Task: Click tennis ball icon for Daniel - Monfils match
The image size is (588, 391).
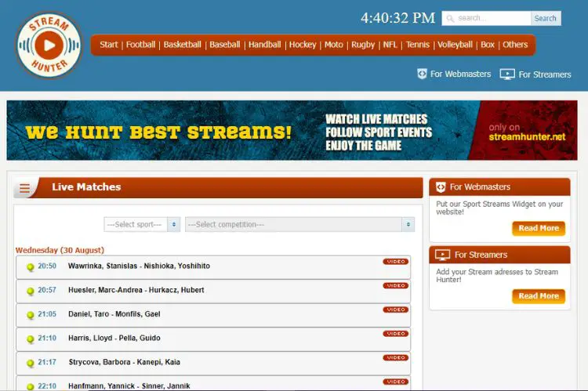Action: pos(31,315)
